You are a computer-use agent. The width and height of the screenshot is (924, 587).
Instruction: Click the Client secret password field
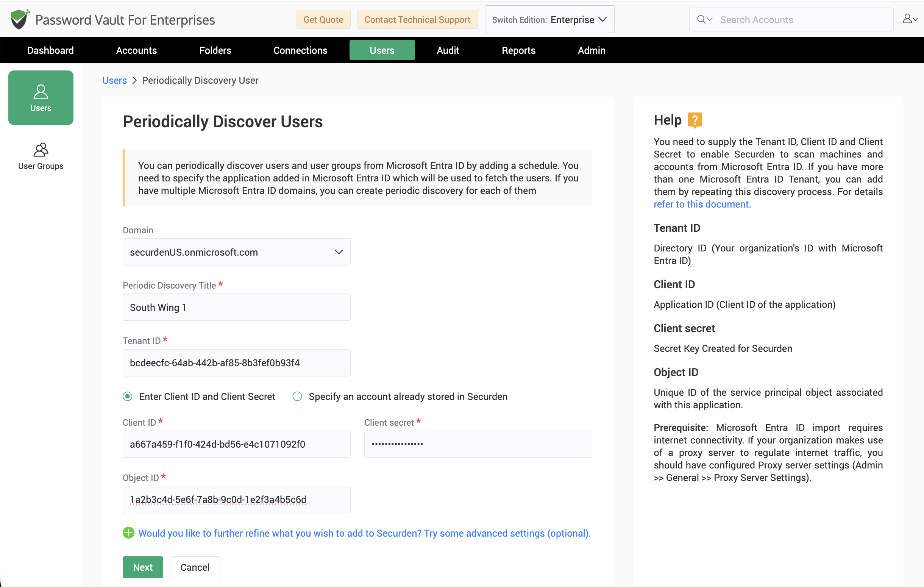[x=478, y=444]
